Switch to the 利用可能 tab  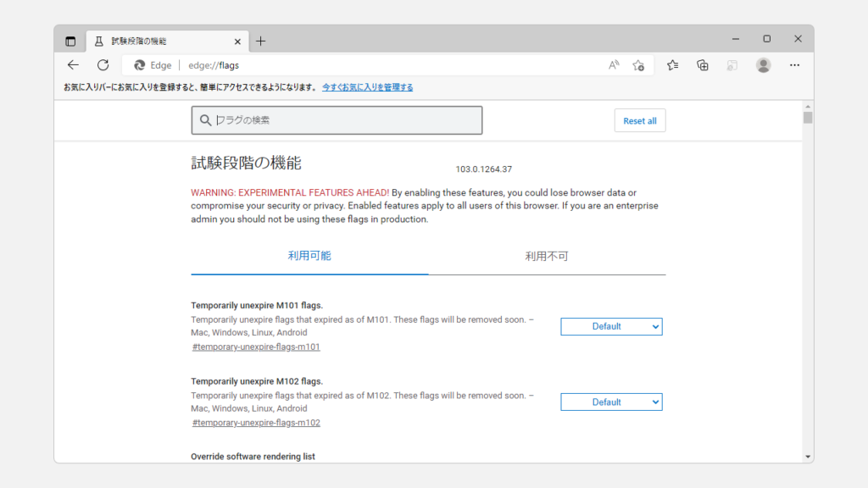309,256
